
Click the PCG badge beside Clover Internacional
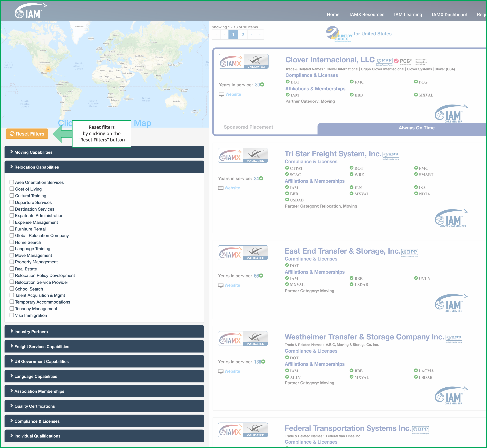403,61
